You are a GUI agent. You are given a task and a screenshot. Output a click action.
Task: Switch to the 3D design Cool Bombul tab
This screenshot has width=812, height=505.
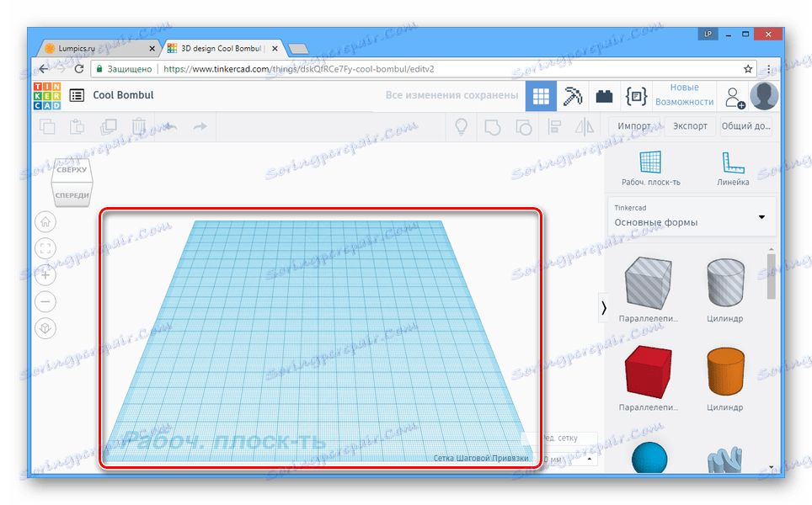pos(222,49)
